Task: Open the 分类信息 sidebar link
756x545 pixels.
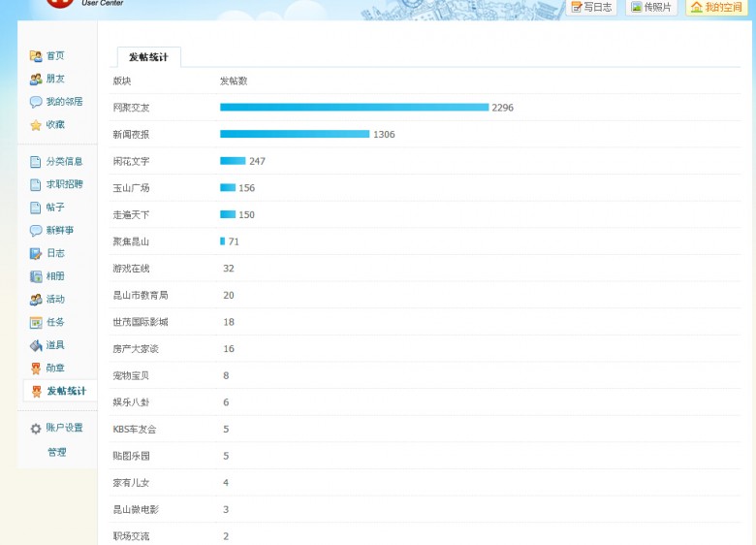Action: click(x=64, y=161)
